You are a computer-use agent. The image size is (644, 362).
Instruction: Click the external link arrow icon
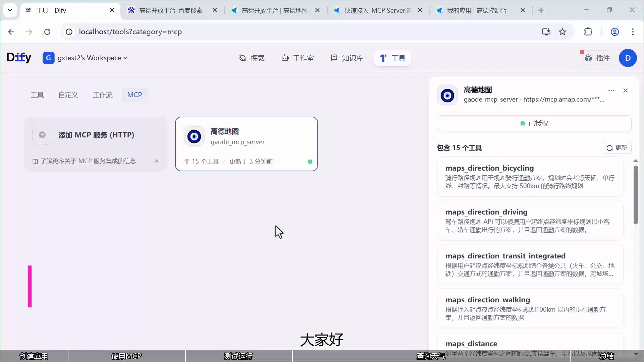click(156, 161)
